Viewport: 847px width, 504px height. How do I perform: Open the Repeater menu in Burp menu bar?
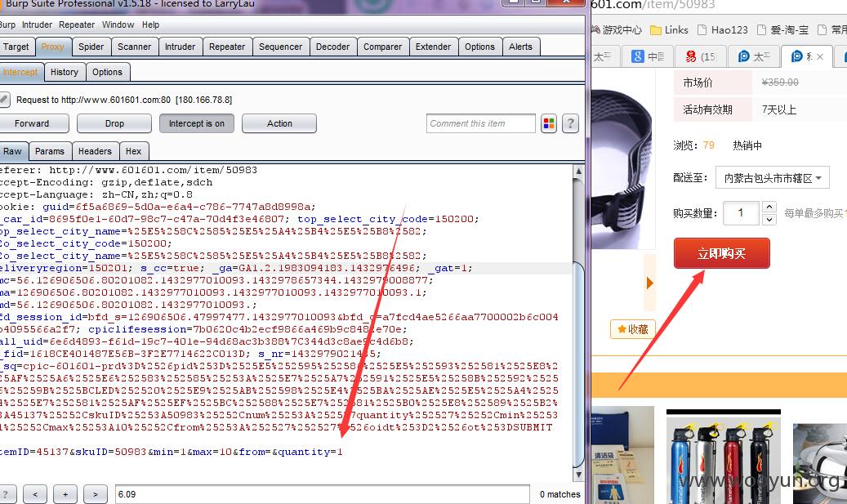(x=77, y=25)
